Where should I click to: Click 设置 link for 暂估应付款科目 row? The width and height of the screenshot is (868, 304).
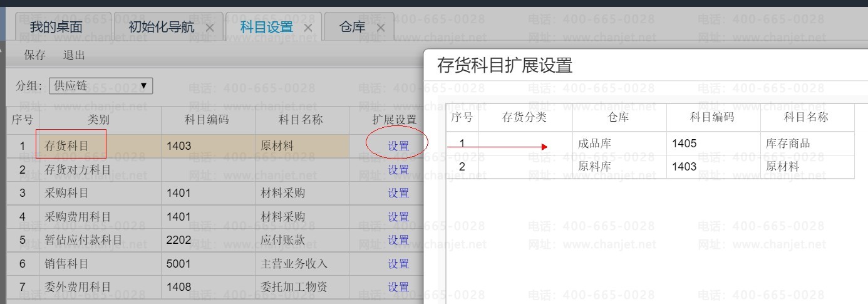pos(398,240)
